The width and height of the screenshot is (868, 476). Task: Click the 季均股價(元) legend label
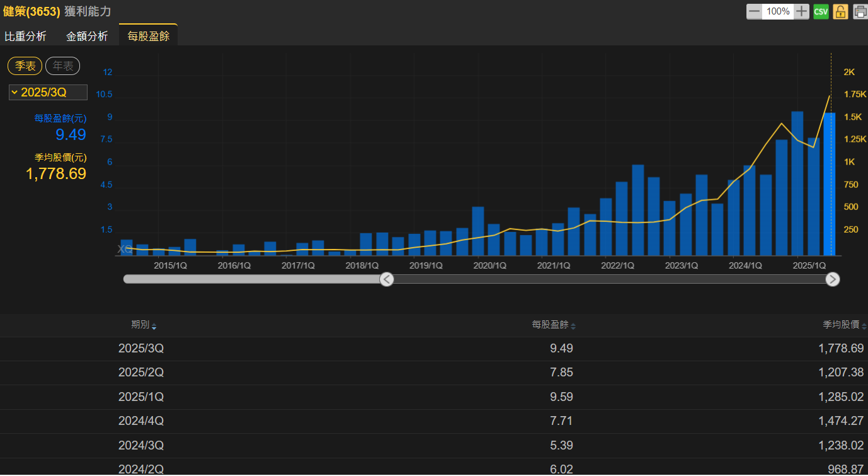point(60,157)
